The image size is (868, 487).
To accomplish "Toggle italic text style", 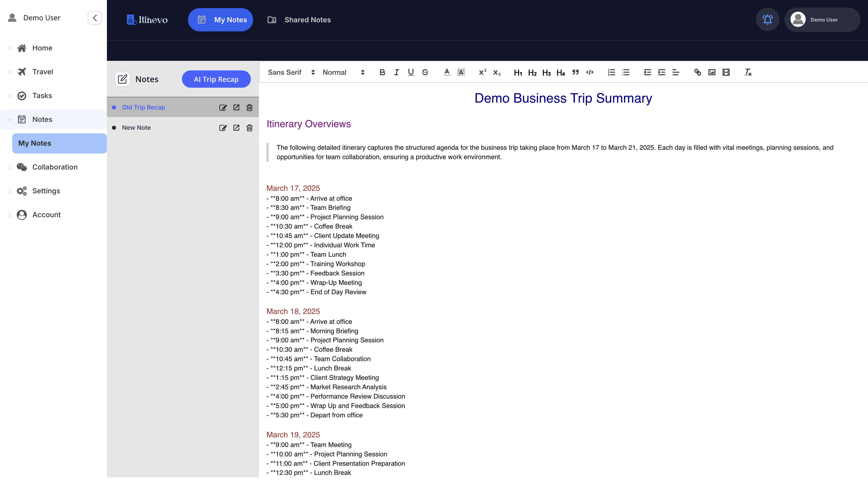I will click(396, 72).
